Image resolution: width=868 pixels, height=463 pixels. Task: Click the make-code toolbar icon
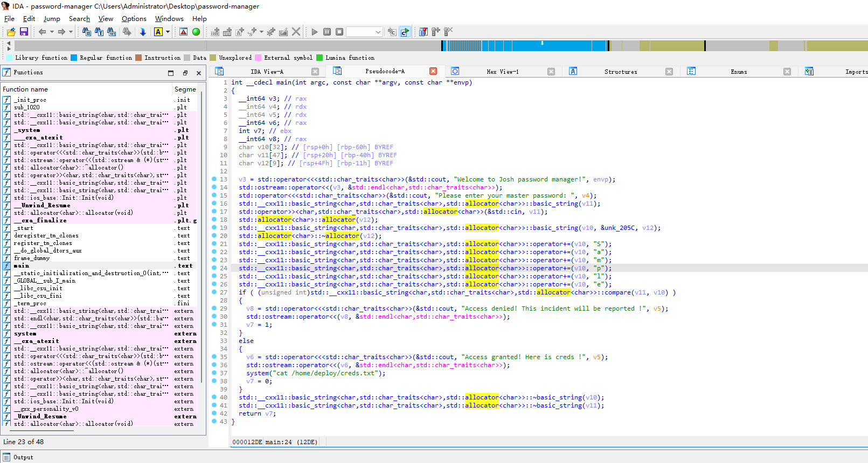tap(215, 32)
